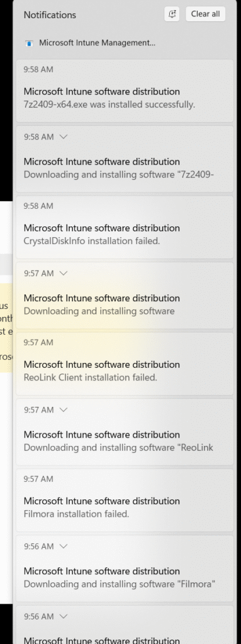Select the Downloading software "Filmora" notification
This screenshot has width=241, height=644.
[125, 569]
